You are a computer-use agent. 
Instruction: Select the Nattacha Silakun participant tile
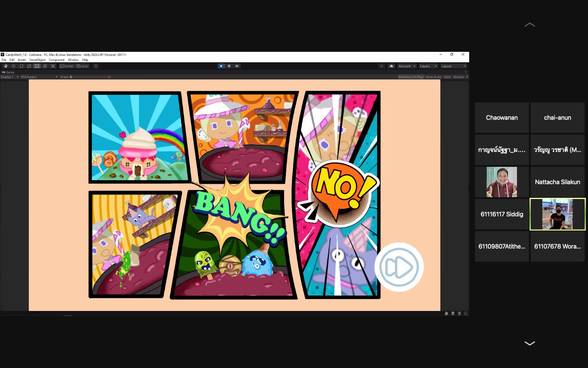[x=557, y=182]
